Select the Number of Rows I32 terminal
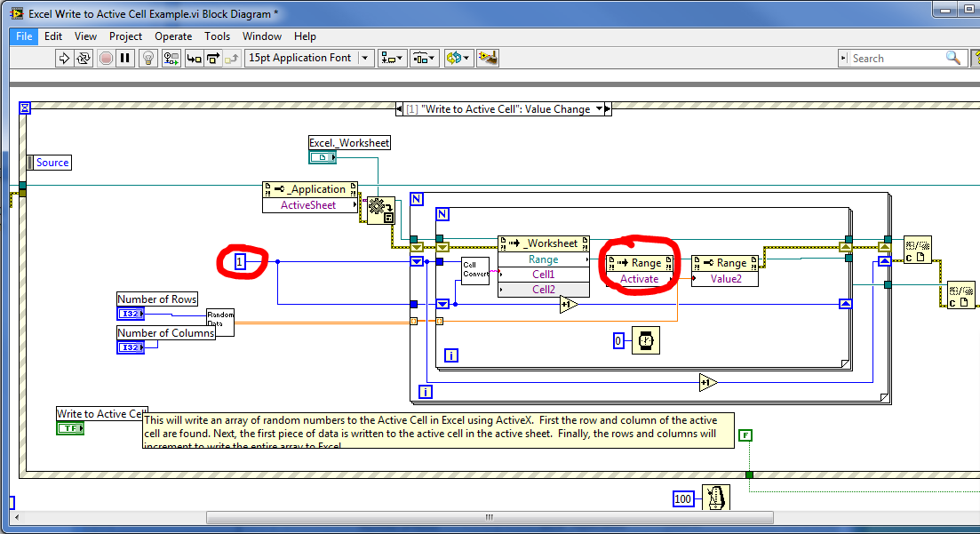 click(131, 314)
